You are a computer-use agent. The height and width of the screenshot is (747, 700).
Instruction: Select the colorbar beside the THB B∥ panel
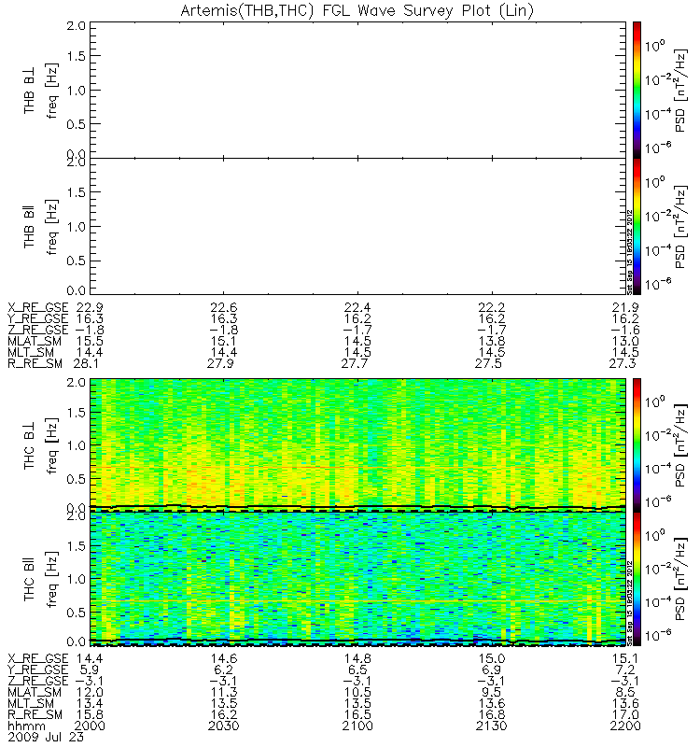click(x=637, y=226)
